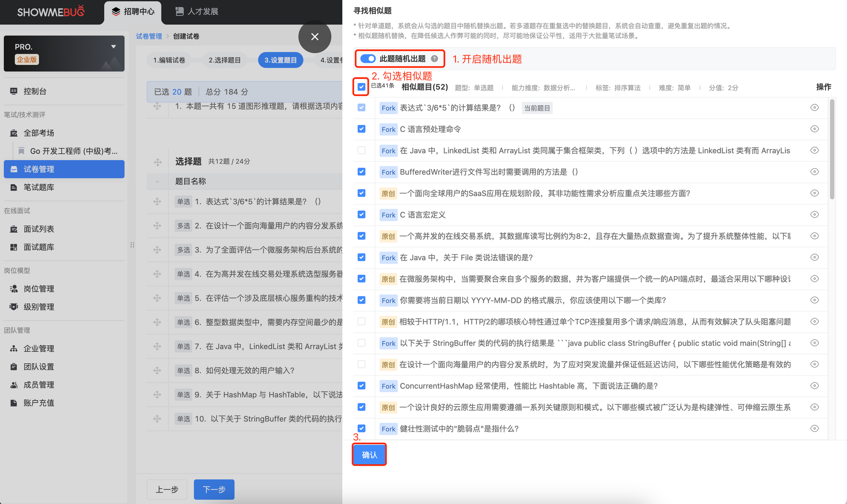Open 团队设置 in the sidebar

[64, 367]
